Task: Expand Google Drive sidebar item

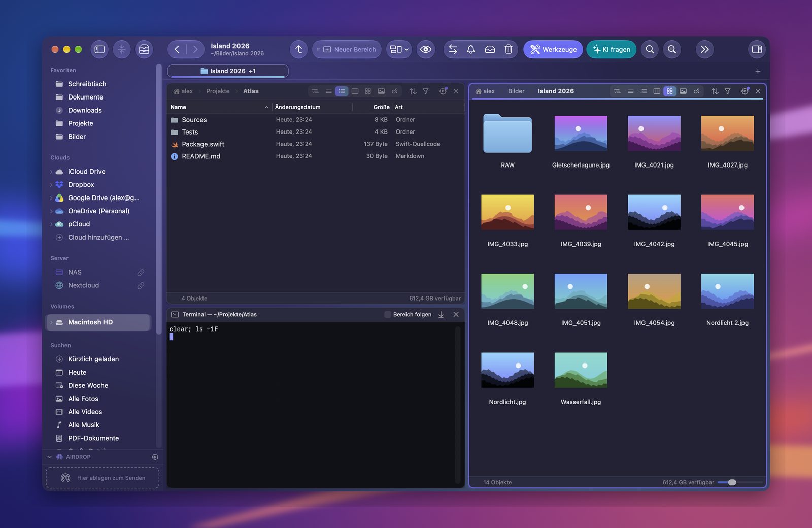Action: pyautogui.click(x=51, y=198)
